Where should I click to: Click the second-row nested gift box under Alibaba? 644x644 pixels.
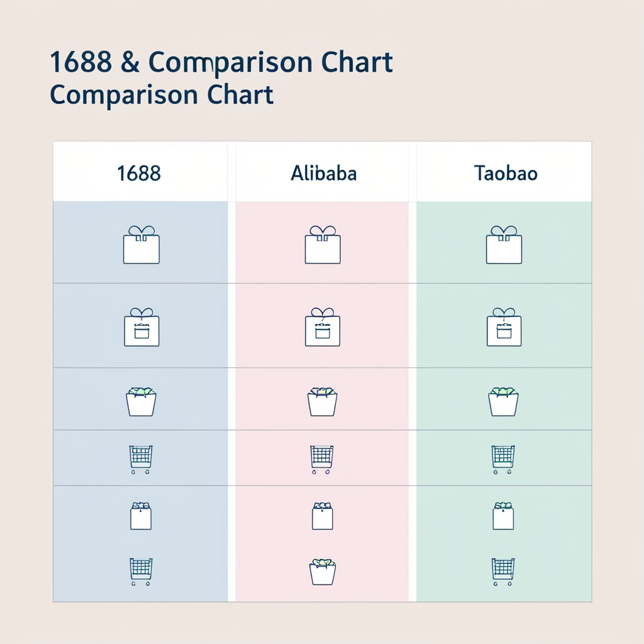(323, 327)
